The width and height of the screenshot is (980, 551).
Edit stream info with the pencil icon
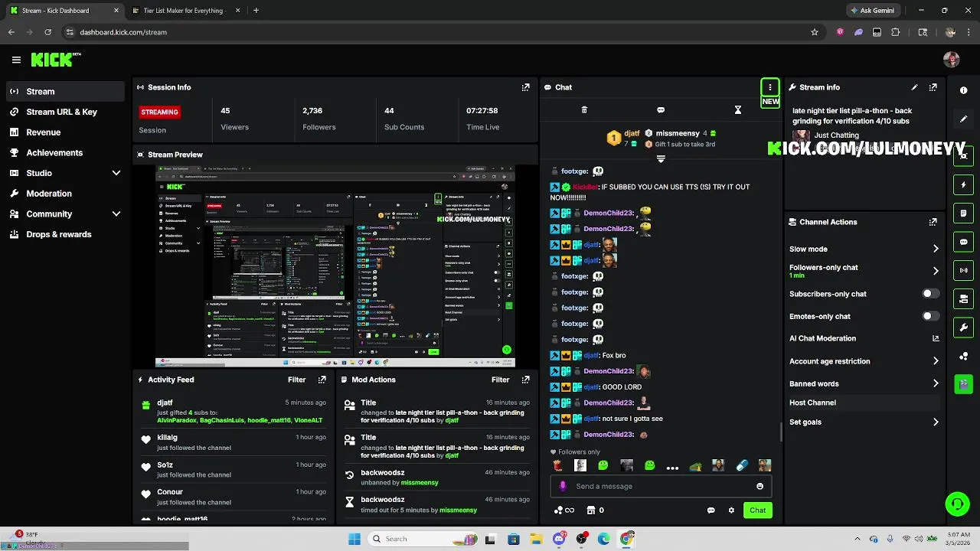pos(914,87)
